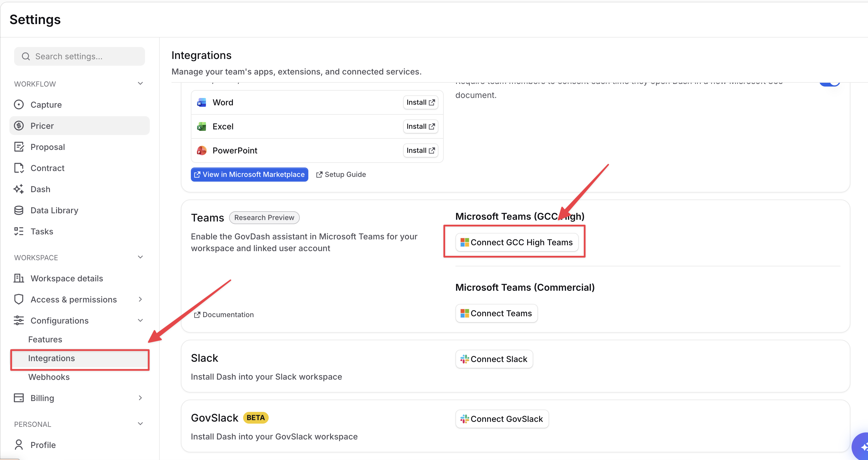Click the Access & permissions shield icon
Image resolution: width=868 pixels, height=460 pixels.
[x=19, y=299]
